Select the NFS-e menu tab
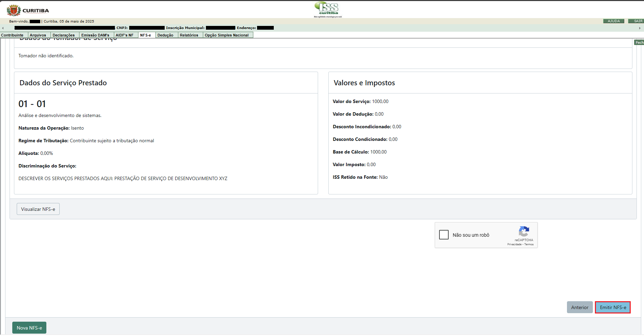644x336 pixels. pos(146,35)
